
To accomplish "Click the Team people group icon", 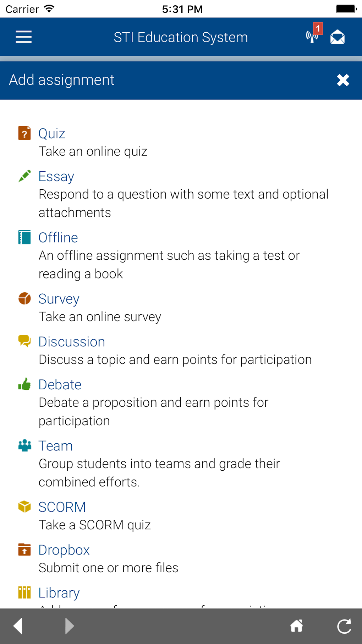I will coord(24,445).
